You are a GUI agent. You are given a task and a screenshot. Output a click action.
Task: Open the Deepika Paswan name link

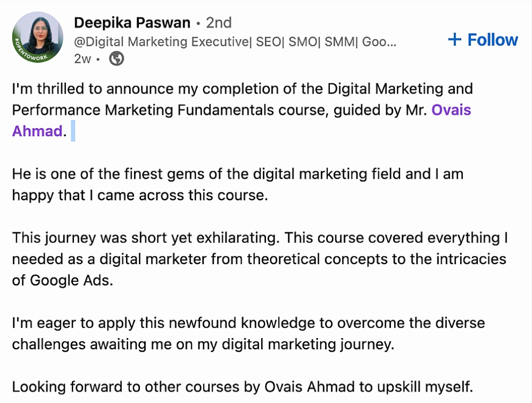pos(132,22)
